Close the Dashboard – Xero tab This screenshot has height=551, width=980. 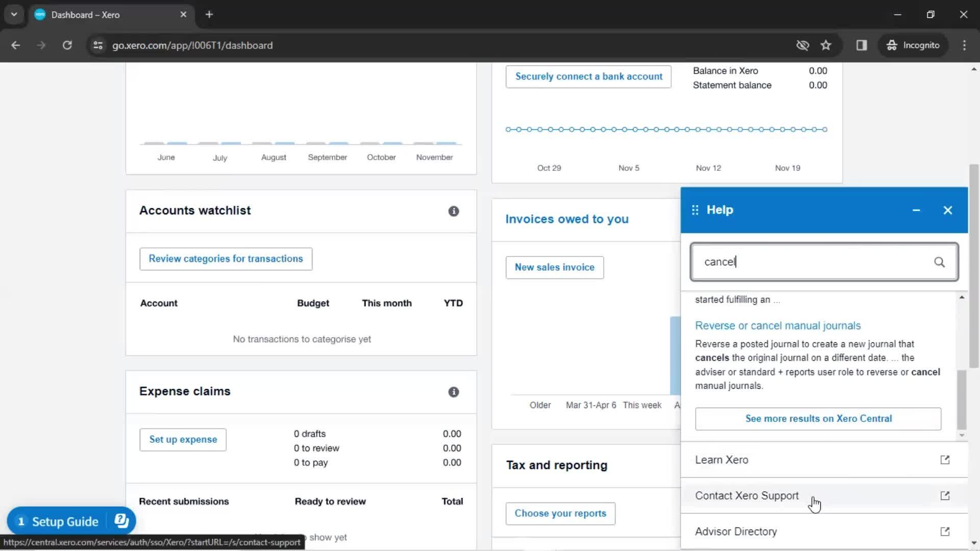[x=183, y=14]
